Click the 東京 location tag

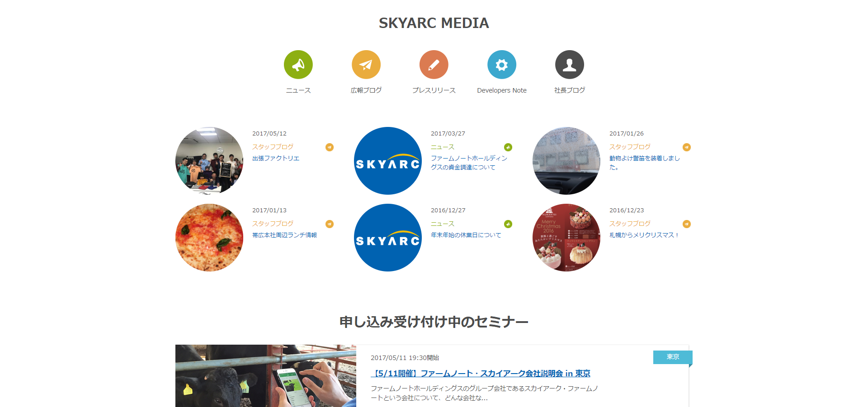pyautogui.click(x=672, y=357)
